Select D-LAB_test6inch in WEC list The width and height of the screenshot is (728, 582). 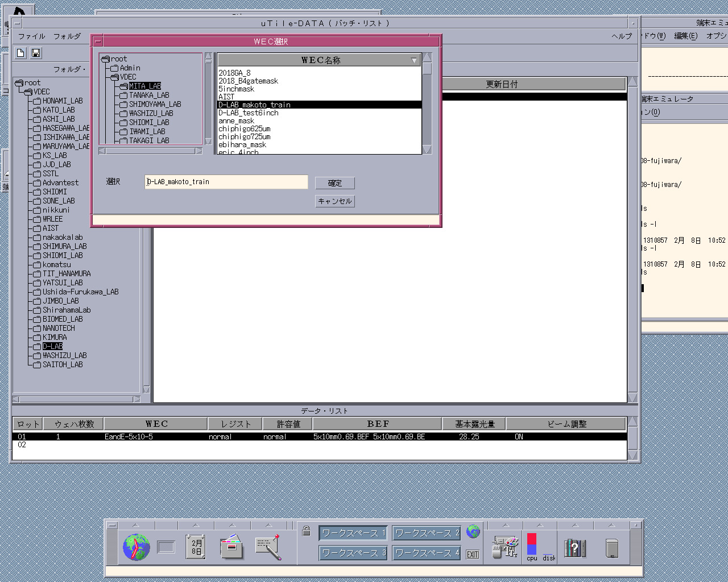(x=249, y=113)
